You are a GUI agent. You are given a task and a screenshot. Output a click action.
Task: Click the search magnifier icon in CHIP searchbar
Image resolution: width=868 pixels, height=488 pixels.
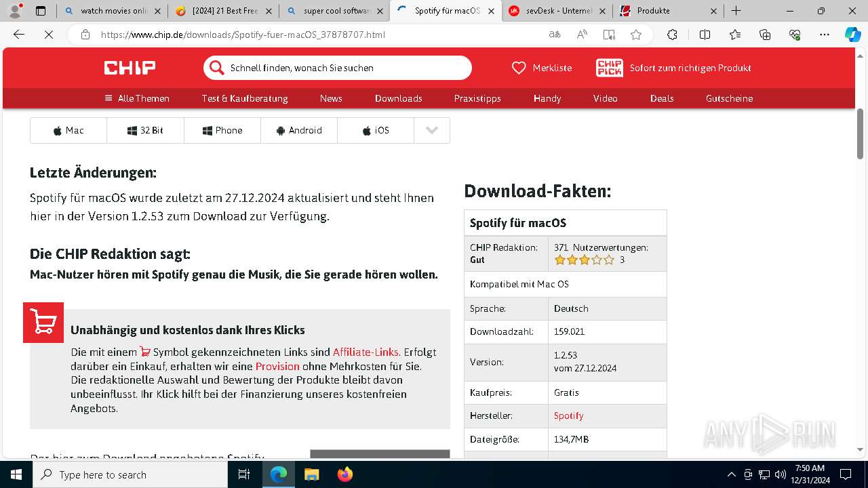216,68
